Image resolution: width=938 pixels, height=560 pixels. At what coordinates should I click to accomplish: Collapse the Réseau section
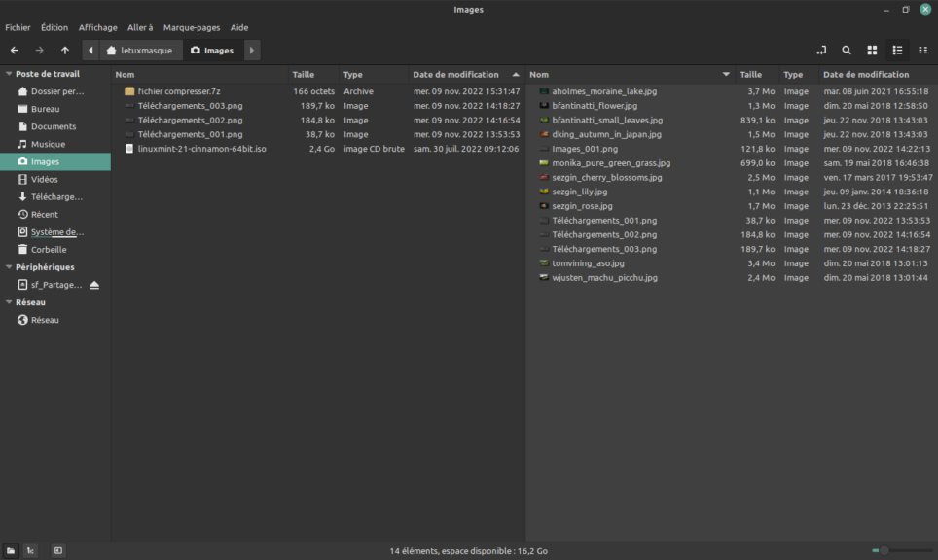[x=7, y=301]
